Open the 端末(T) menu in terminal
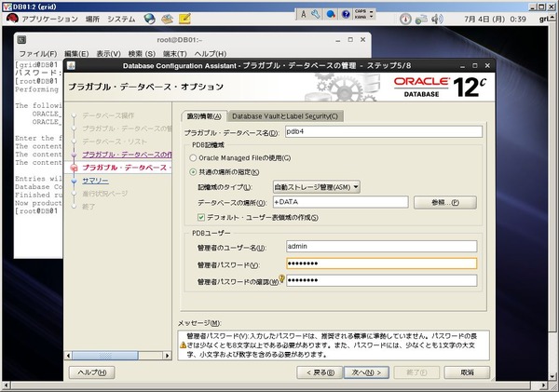This screenshot has height=392, width=559. click(x=175, y=53)
